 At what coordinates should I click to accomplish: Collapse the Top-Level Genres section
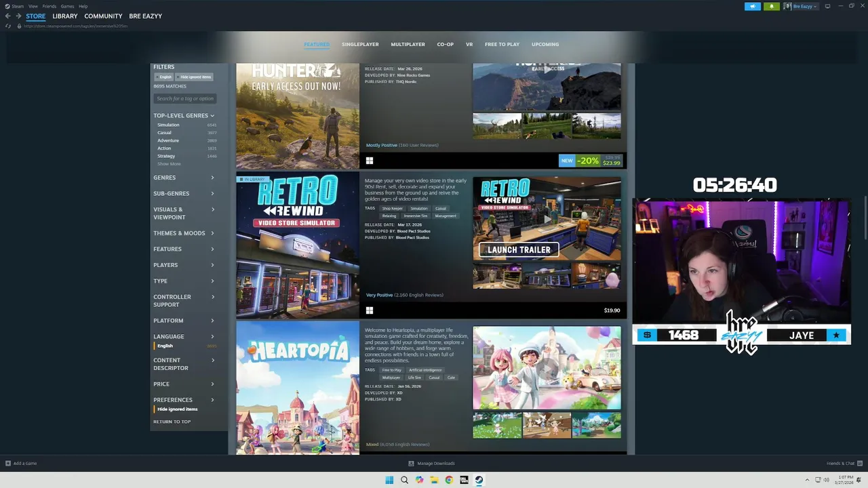[184, 115]
